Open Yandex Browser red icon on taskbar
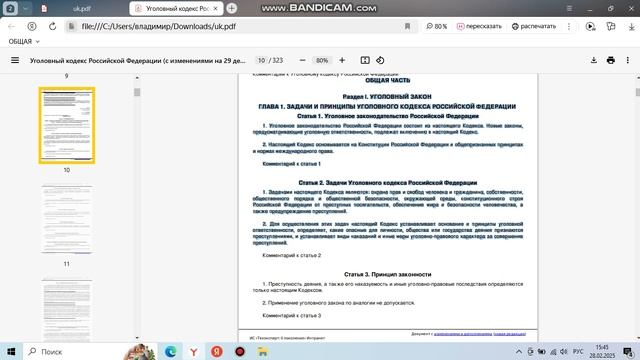Image resolution: width=640 pixels, height=360 pixels. 217,351
